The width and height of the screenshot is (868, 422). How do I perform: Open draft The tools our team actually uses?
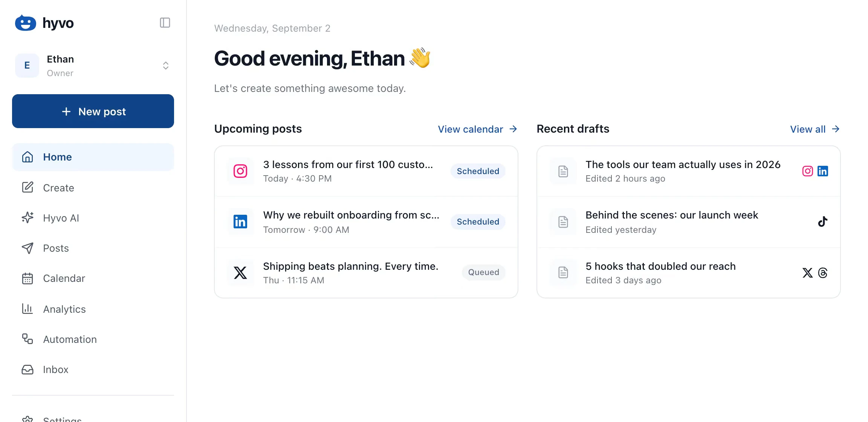689,171
